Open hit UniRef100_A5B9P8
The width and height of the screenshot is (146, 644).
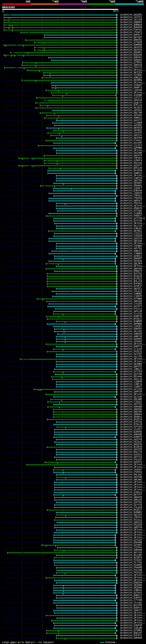pos(131,22)
